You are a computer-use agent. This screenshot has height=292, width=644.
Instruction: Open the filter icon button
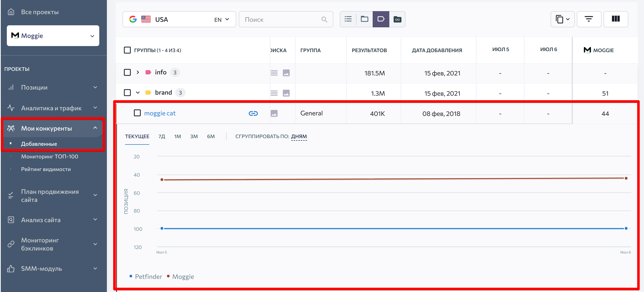click(x=589, y=19)
